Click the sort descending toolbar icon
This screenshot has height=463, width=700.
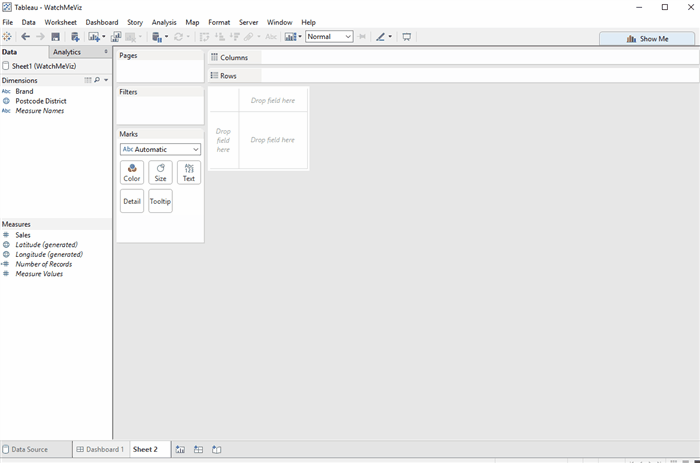tap(234, 37)
